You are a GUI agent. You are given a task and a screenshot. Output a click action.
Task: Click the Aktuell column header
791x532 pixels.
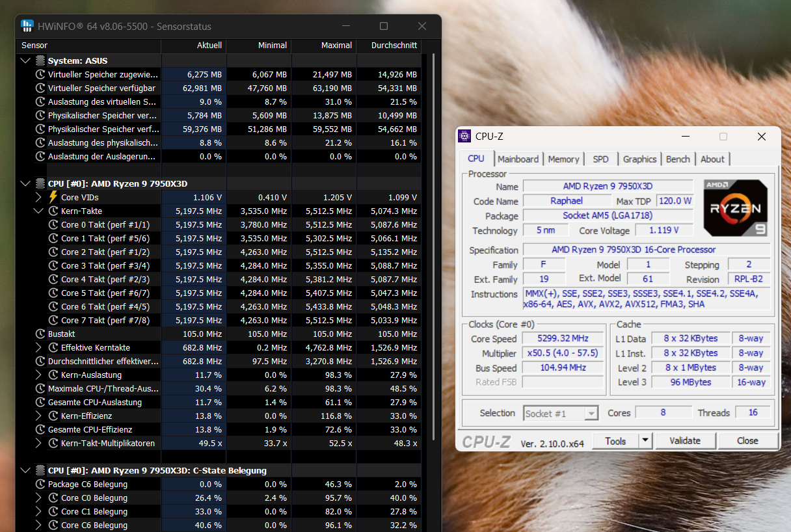(194, 46)
